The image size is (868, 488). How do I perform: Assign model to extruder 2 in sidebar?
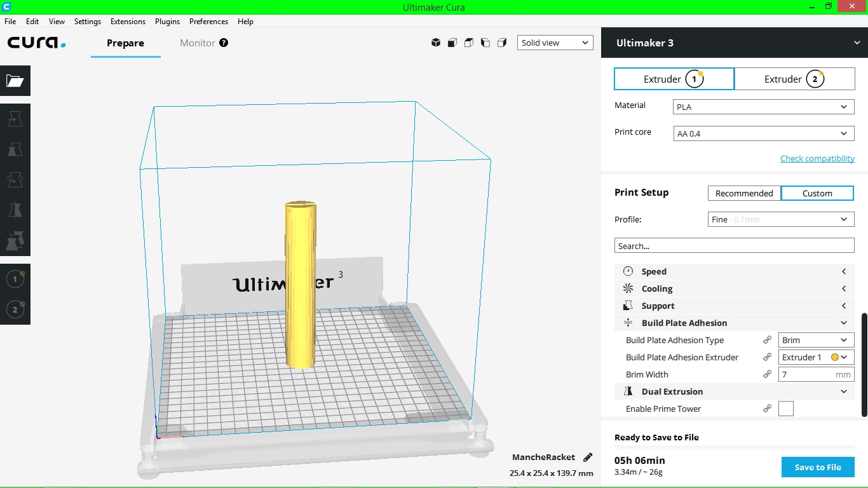coord(15,309)
